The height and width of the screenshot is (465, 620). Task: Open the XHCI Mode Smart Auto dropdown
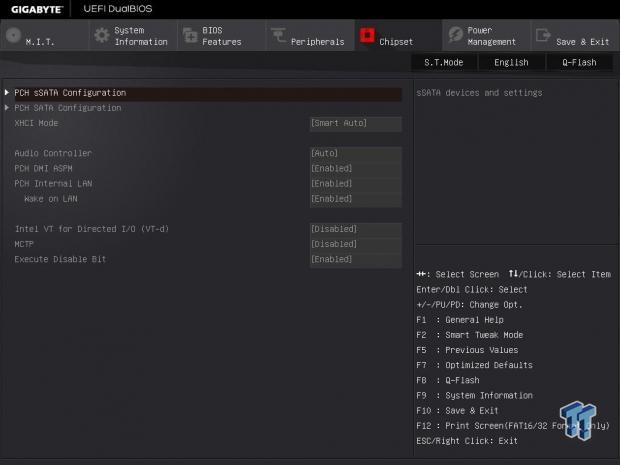(x=355, y=123)
